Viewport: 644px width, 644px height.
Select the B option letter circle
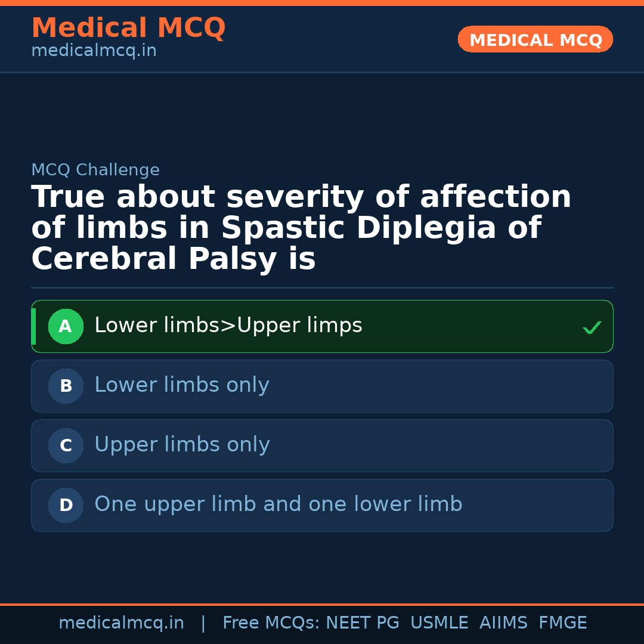[x=66, y=386]
